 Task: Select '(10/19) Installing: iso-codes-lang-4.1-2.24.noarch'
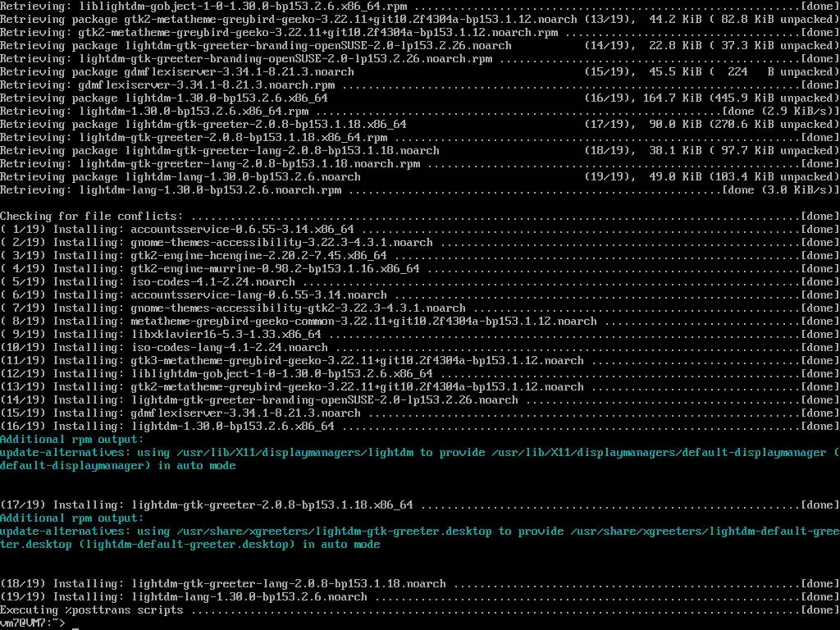pos(164,348)
